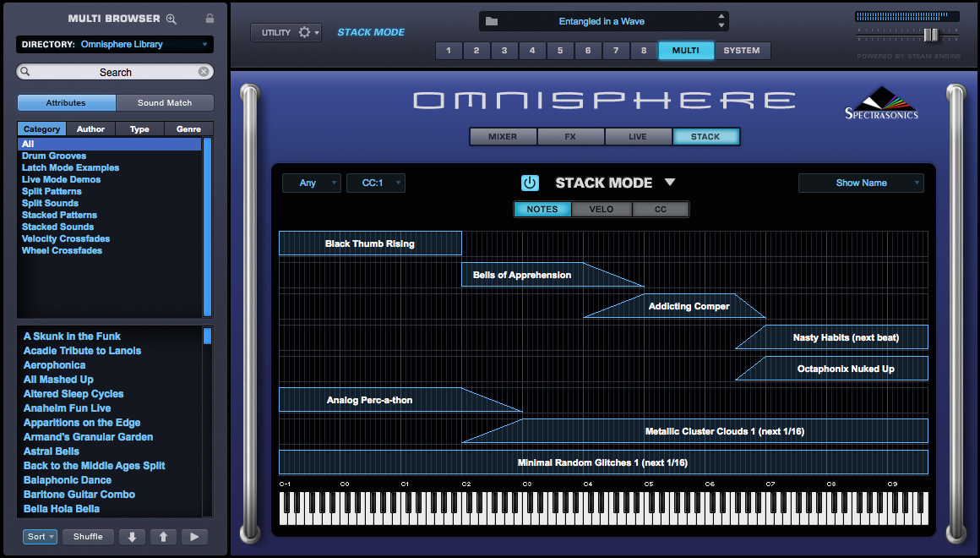Open the CC:1 controller dropdown
Screen dimensions: 980x558
tap(376, 183)
